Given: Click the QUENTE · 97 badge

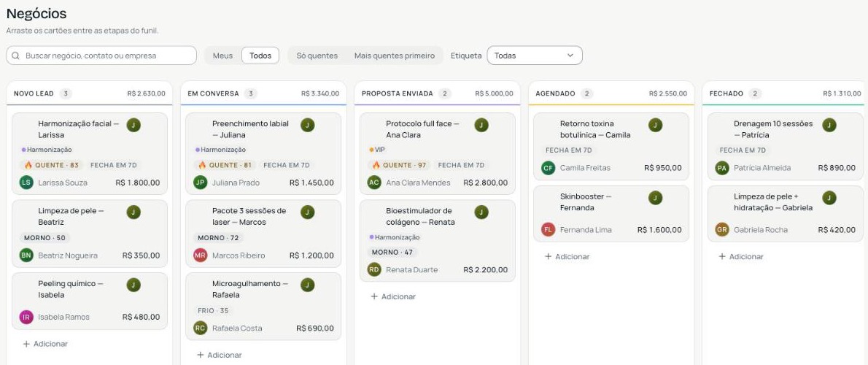Looking at the screenshot, I should 399,165.
